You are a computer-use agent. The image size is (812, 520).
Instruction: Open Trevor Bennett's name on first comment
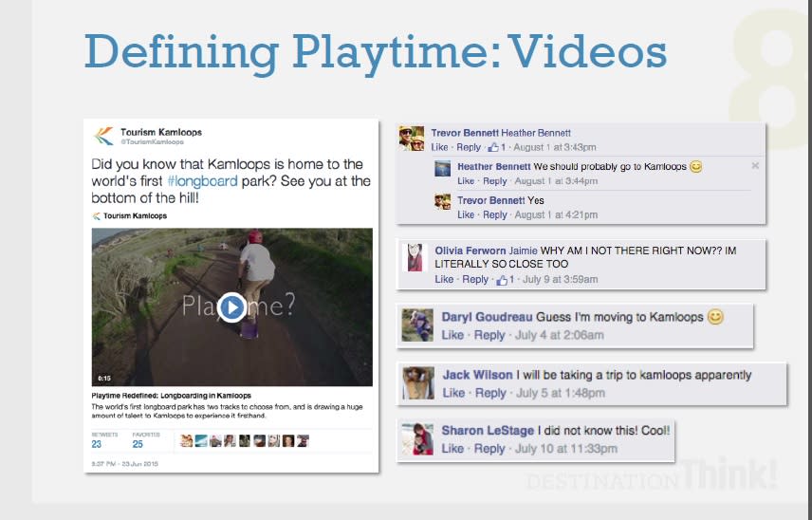click(465, 133)
